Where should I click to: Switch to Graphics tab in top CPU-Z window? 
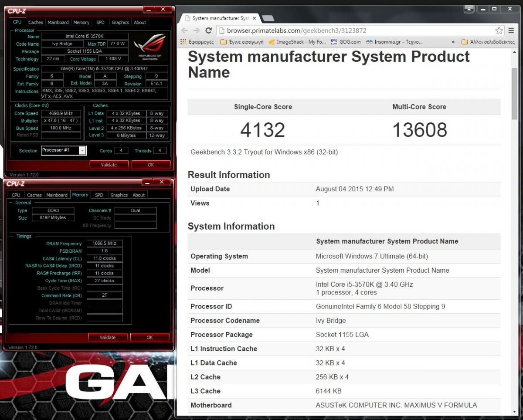(120, 22)
